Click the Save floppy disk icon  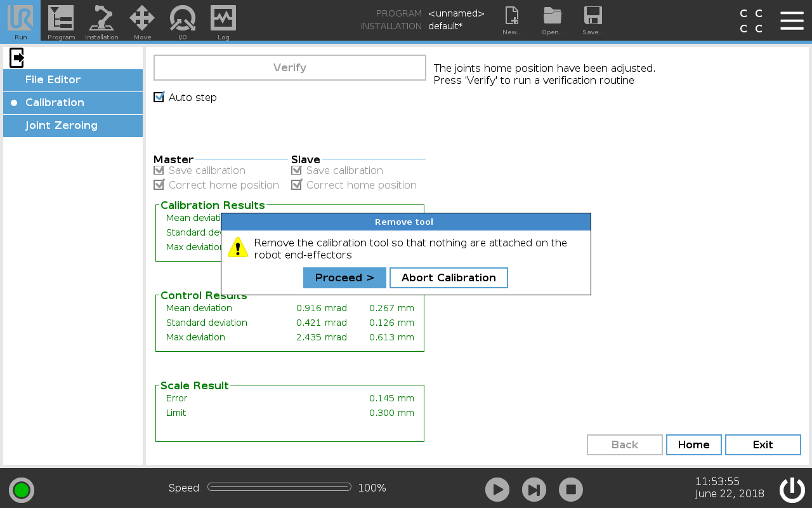point(593,19)
